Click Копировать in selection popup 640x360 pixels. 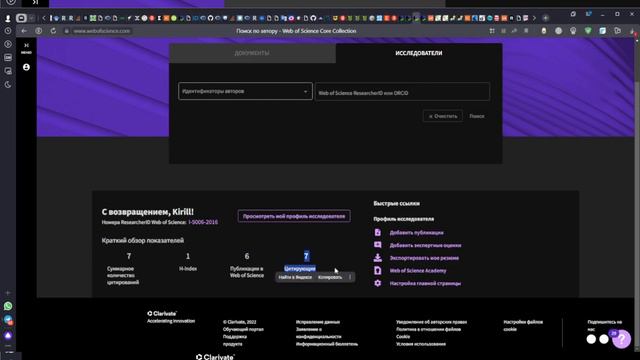click(x=330, y=277)
